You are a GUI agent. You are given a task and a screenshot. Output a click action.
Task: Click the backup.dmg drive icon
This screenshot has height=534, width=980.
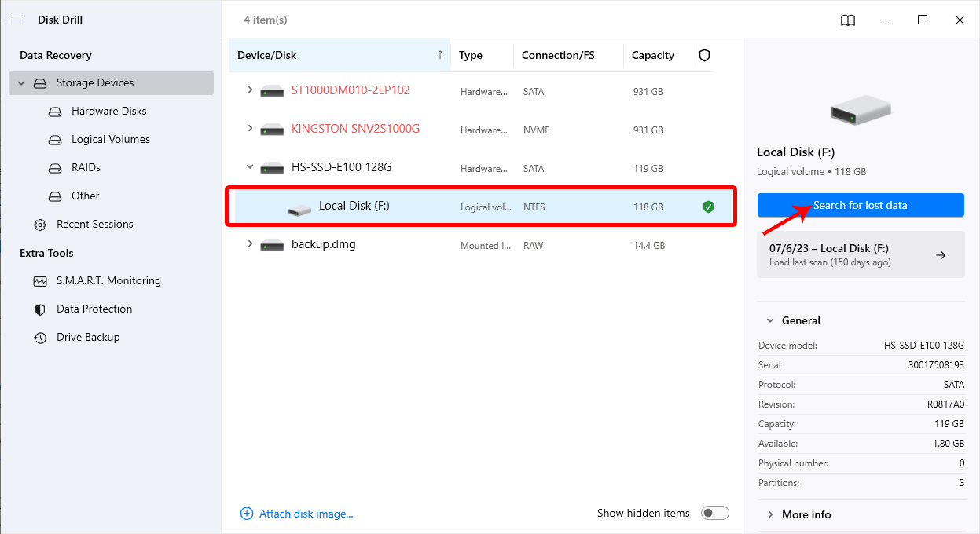coord(273,245)
